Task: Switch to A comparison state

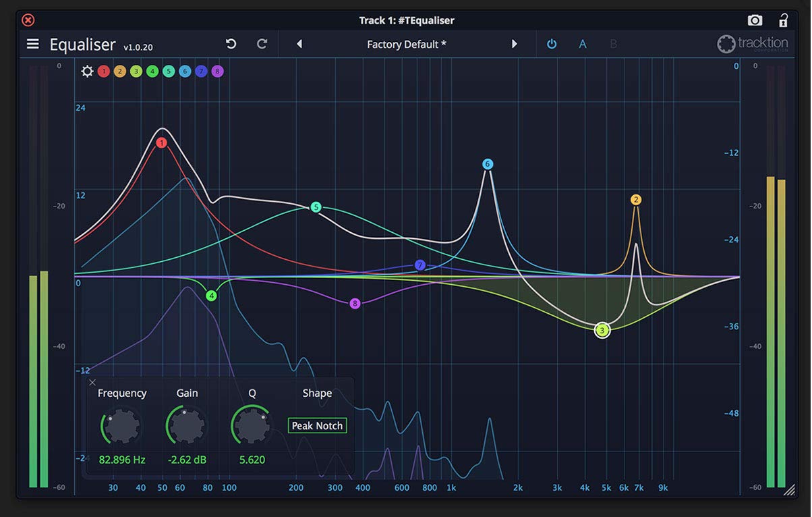Action: click(583, 44)
